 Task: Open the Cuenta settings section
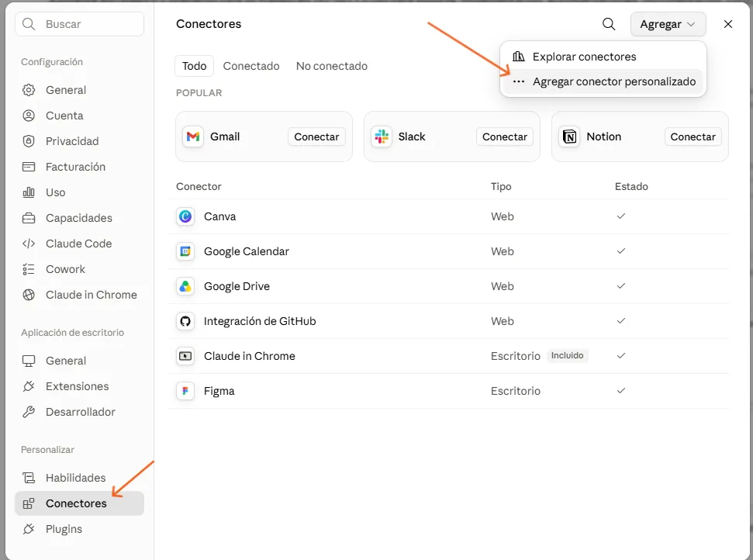[x=79, y=116]
